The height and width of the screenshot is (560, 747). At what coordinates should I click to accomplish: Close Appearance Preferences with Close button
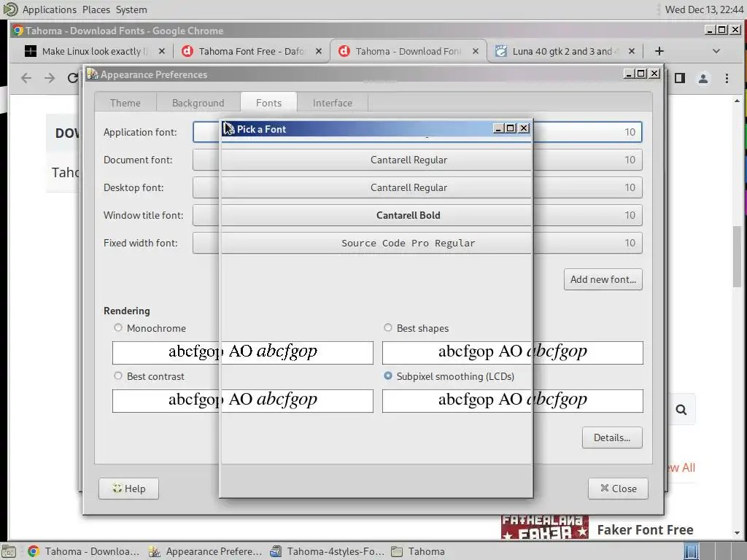618,489
